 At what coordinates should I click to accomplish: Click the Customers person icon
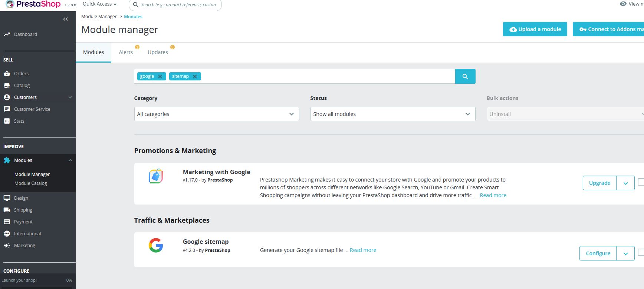[x=7, y=97]
